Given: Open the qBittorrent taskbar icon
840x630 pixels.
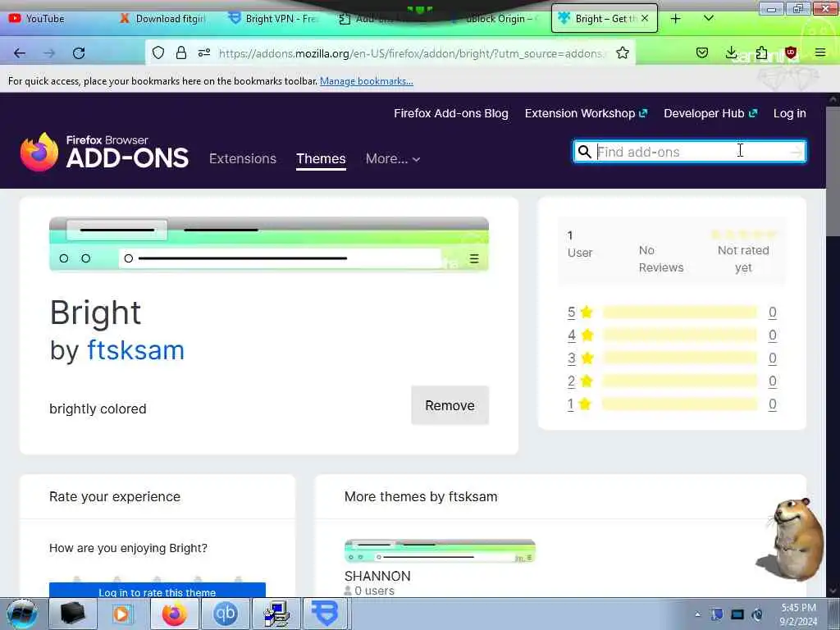Looking at the screenshot, I should tap(226, 614).
